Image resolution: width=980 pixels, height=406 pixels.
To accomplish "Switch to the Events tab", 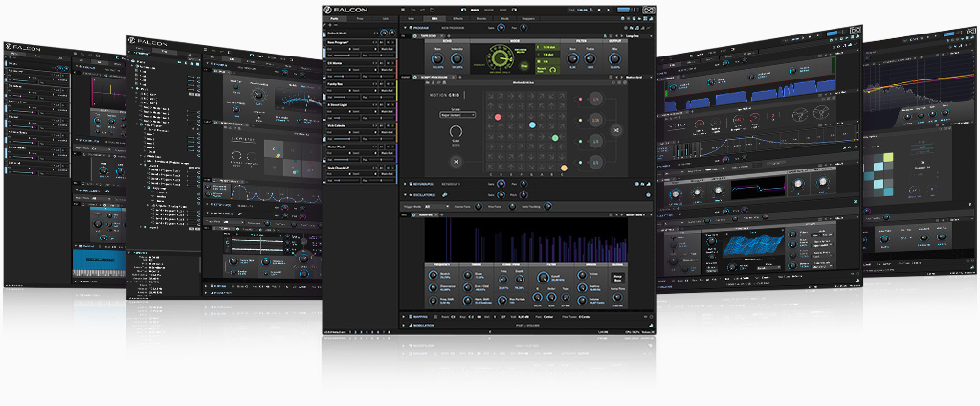I will [x=481, y=19].
